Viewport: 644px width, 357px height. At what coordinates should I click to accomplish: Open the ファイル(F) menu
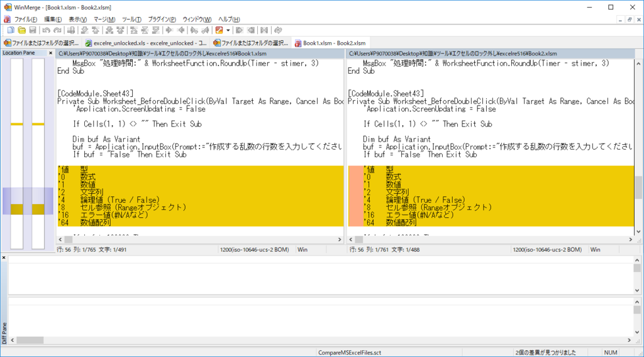25,20
